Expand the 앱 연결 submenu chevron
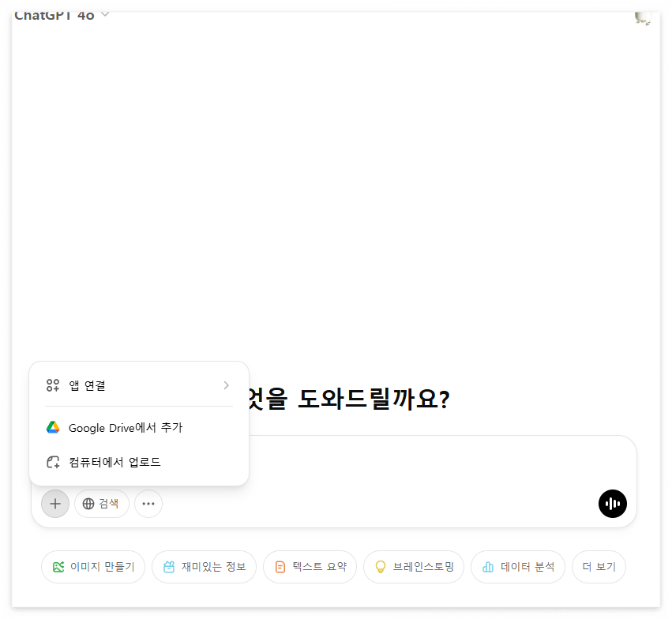Image resolution: width=672 pixels, height=619 pixels. click(227, 385)
